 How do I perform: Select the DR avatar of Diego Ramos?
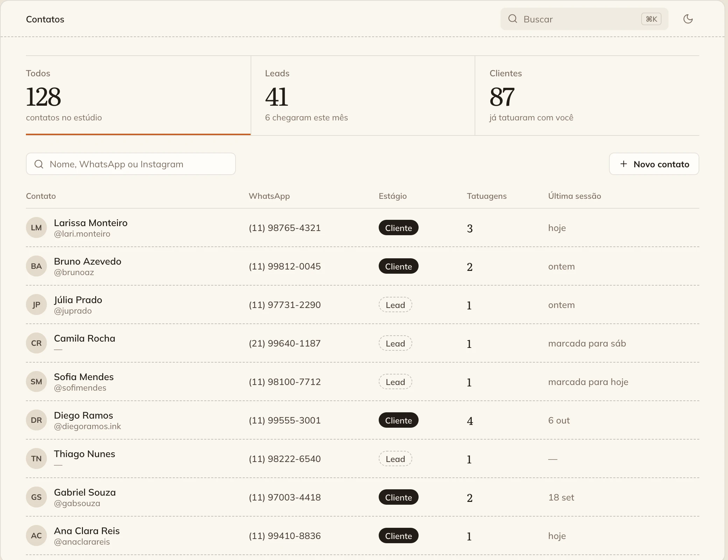pos(36,420)
